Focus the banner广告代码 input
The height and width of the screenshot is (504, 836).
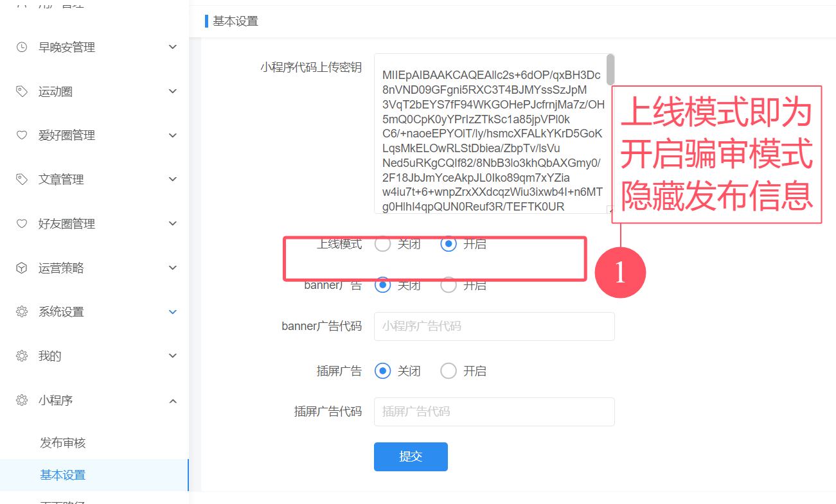(494, 326)
